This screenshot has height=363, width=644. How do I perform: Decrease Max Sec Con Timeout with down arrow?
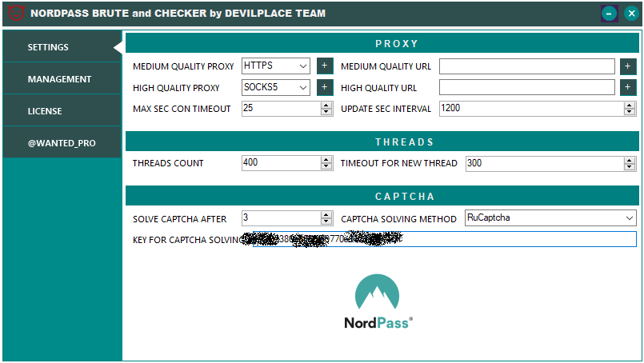pos(326,112)
